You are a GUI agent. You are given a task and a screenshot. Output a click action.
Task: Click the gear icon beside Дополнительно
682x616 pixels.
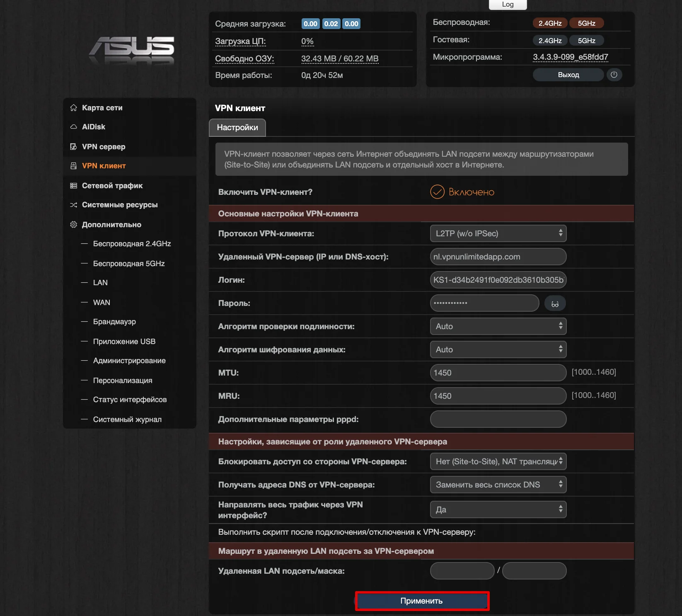pyautogui.click(x=73, y=225)
